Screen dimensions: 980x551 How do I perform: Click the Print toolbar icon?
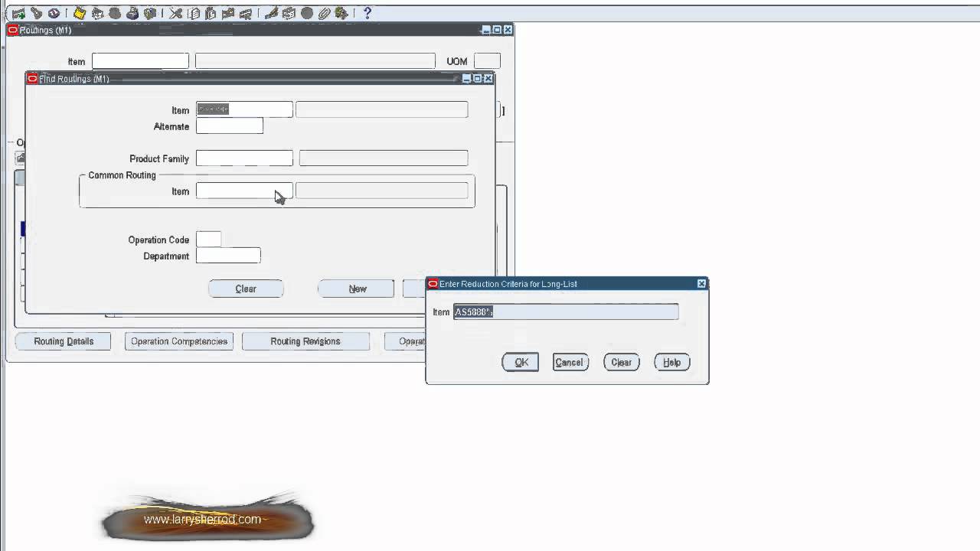coord(132,14)
